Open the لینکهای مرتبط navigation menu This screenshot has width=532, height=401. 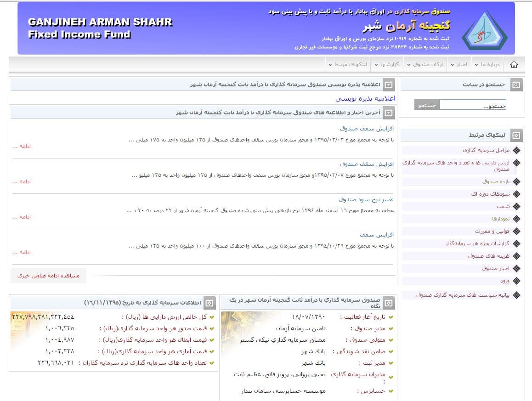pos(348,65)
